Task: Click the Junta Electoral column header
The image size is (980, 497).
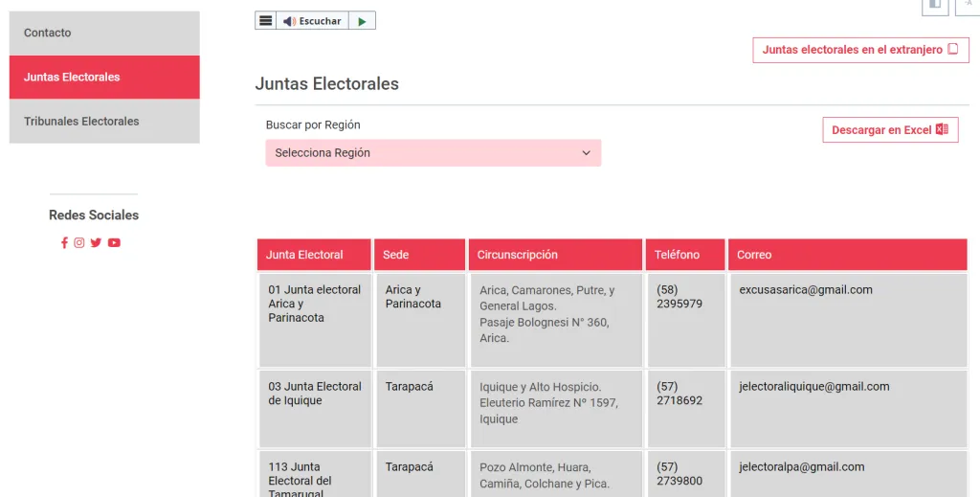Action: [x=314, y=255]
